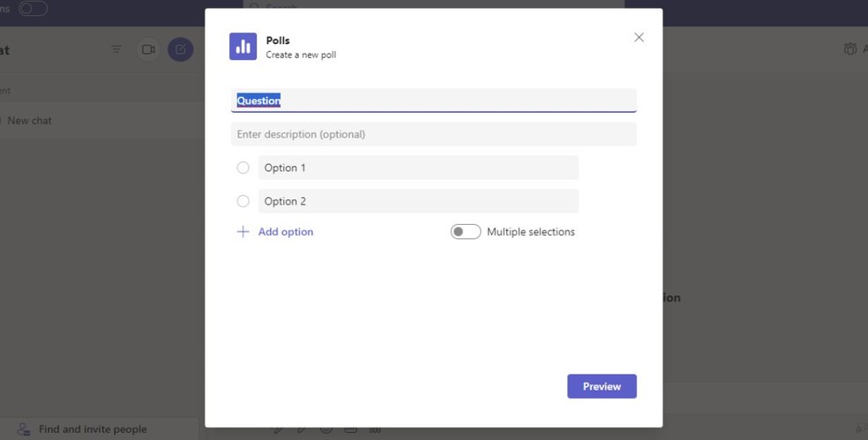The height and width of the screenshot is (440, 868).
Task: Click the new chat compose icon
Action: tap(181, 49)
